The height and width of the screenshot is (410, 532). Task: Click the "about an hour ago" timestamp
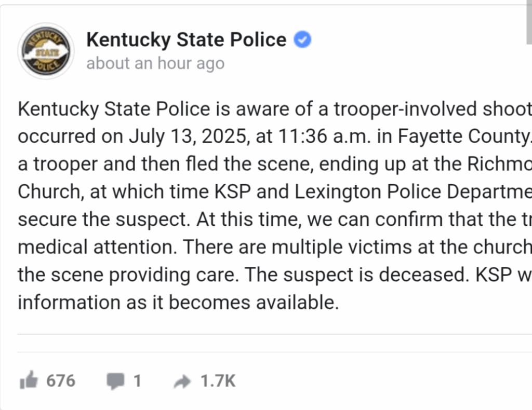point(155,63)
